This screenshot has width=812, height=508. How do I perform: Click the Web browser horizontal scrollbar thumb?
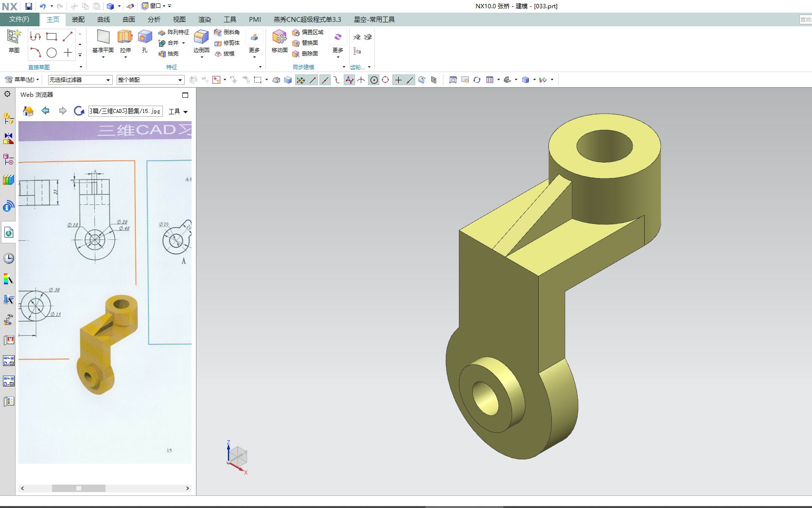click(x=79, y=488)
